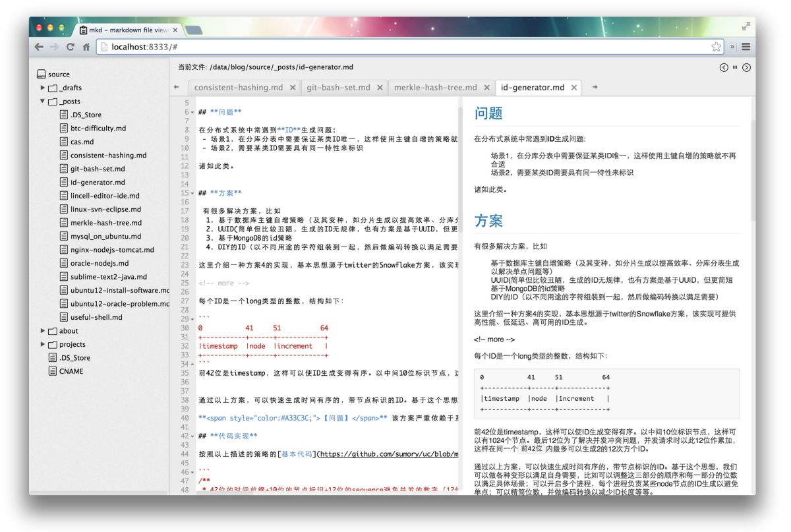Click the 方案 heading in the preview
Screen dimensions: 791x532
(488, 221)
